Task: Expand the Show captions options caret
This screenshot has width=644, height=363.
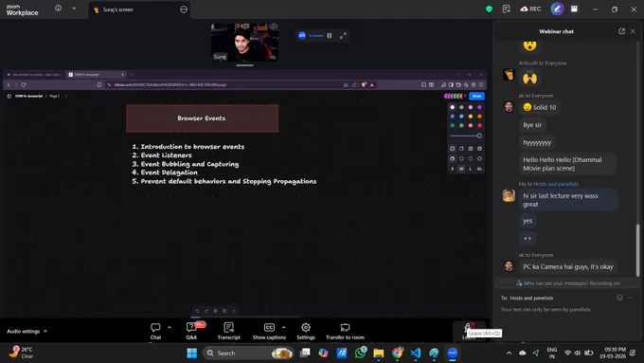Action: pos(283,327)
